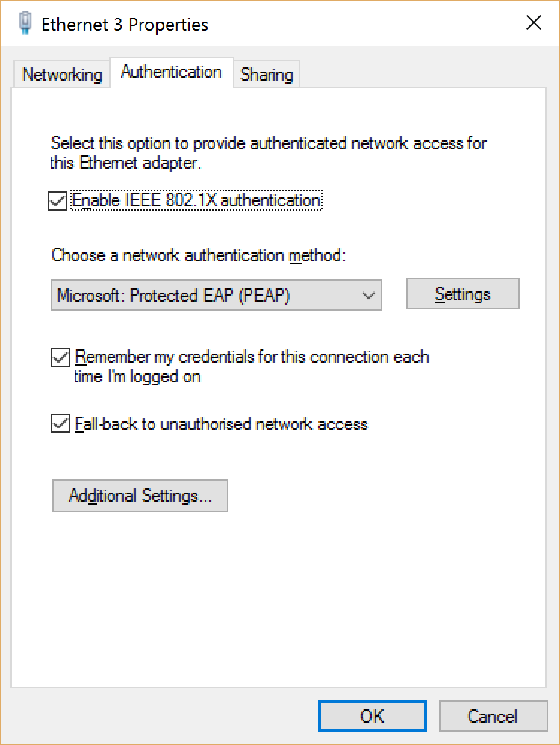The height and width of the screenshot is (745, 560).
Task: Confirm changes with OK
Action: tap(372, 715)
